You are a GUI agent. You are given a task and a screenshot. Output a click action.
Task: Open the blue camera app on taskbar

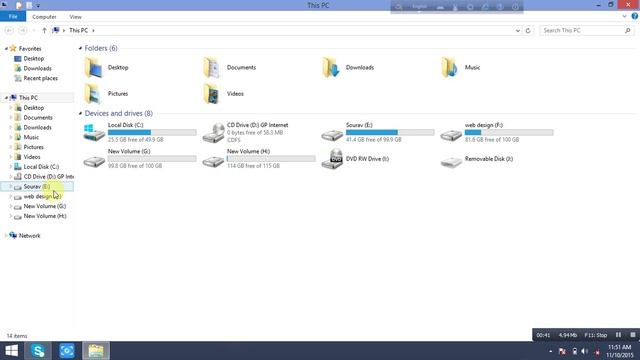(x=67, y=351)
